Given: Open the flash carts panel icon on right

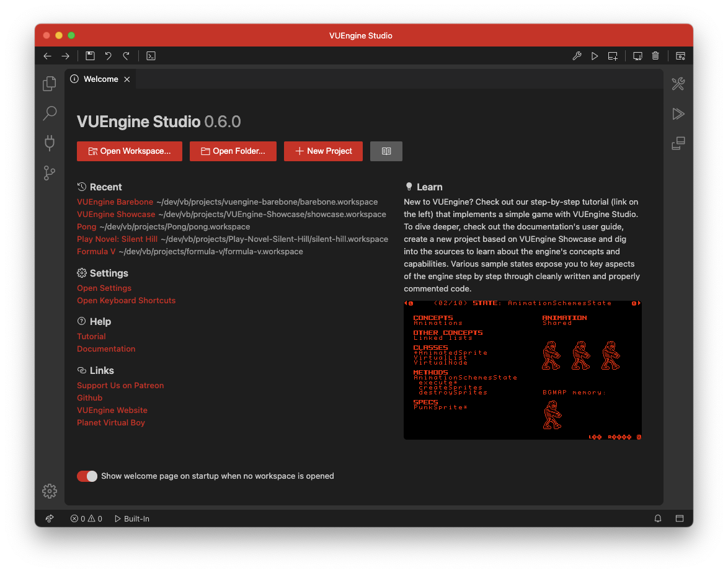Looking at the screenshot, I should tap(678, 143).
